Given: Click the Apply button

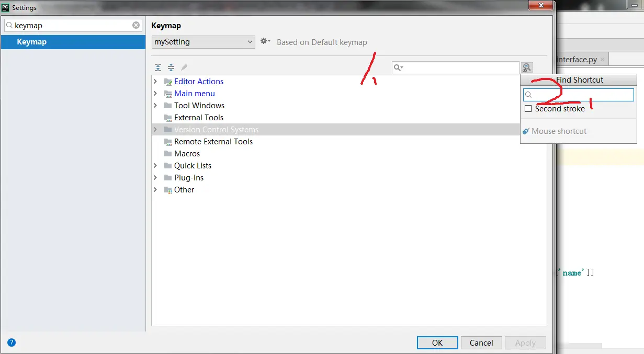Looking at the screenshot, I should click(x=525, y=343).
